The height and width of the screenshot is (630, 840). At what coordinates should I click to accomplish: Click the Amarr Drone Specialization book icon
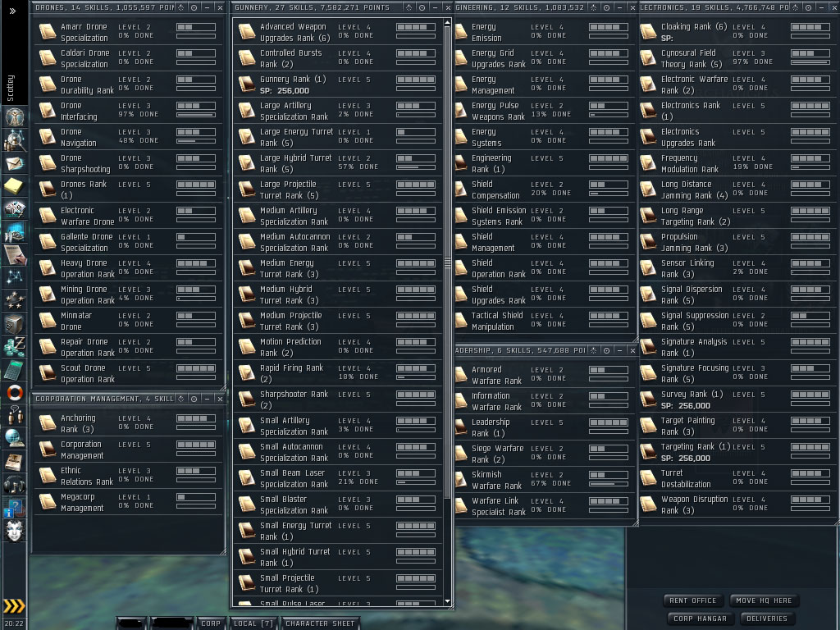pyautogui.click(x=48, y=32)
